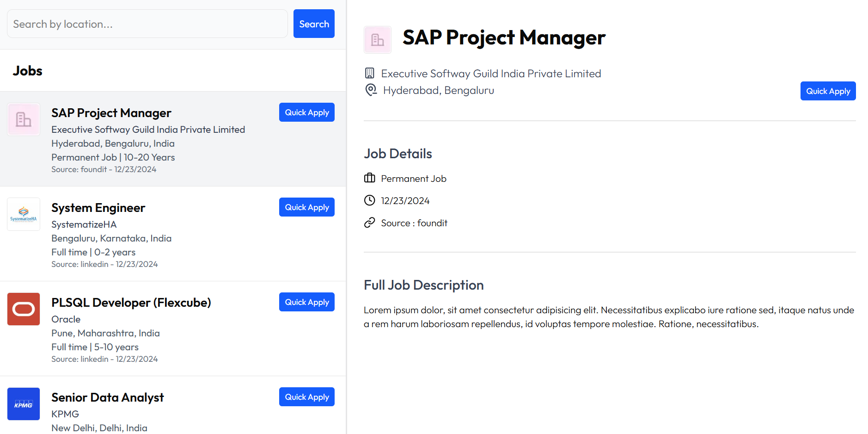The height and width of the screenshot is (434, 868).
Task: Click the location pin icon beside Hyderabad, Bengaluru
Action: [371, 90]
